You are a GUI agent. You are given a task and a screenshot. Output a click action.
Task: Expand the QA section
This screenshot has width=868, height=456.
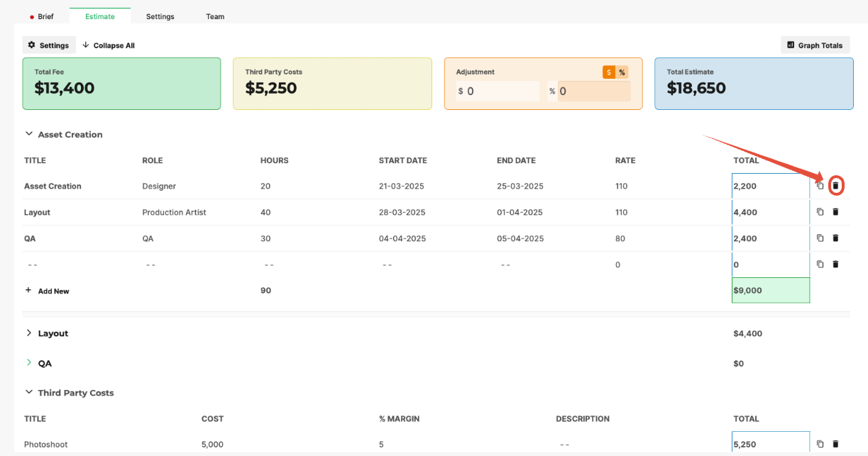click(x=29, y=362)
